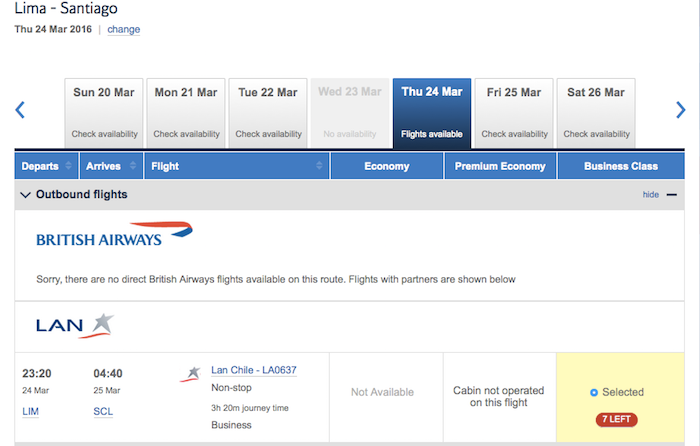
Task: Open SCL airport link
Action: 103,411
